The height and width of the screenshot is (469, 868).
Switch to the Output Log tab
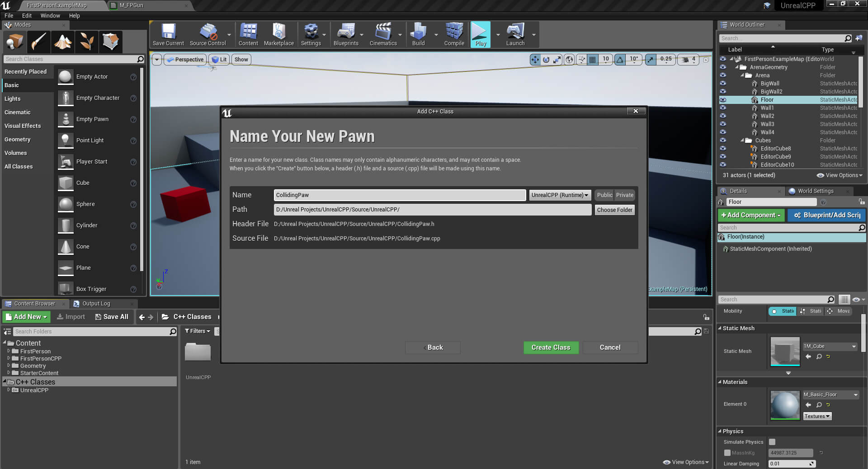click(x=96, y=304)
